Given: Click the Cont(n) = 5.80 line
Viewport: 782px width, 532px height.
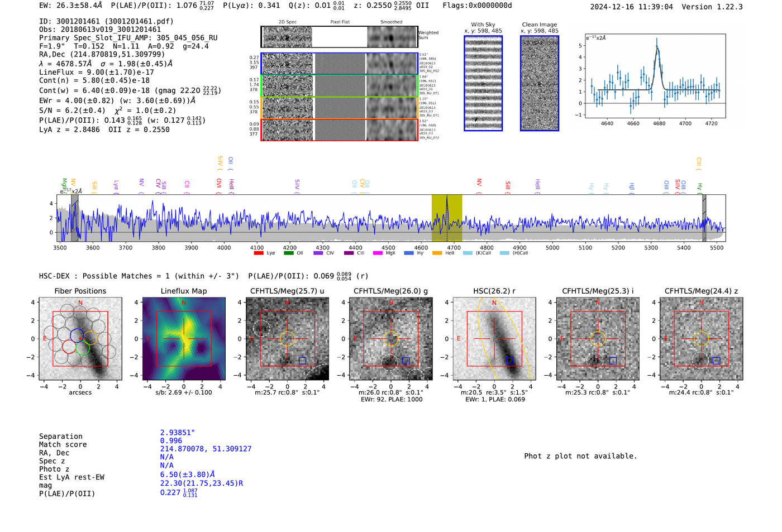Looking at the screenshot, I should (x=94, y=80).
